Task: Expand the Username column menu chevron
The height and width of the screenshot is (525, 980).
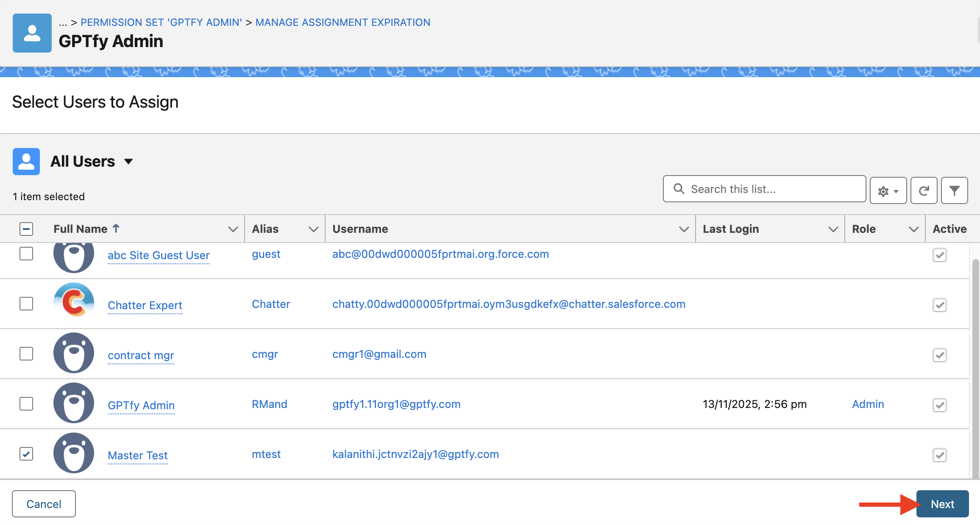Action: point(683,229)
